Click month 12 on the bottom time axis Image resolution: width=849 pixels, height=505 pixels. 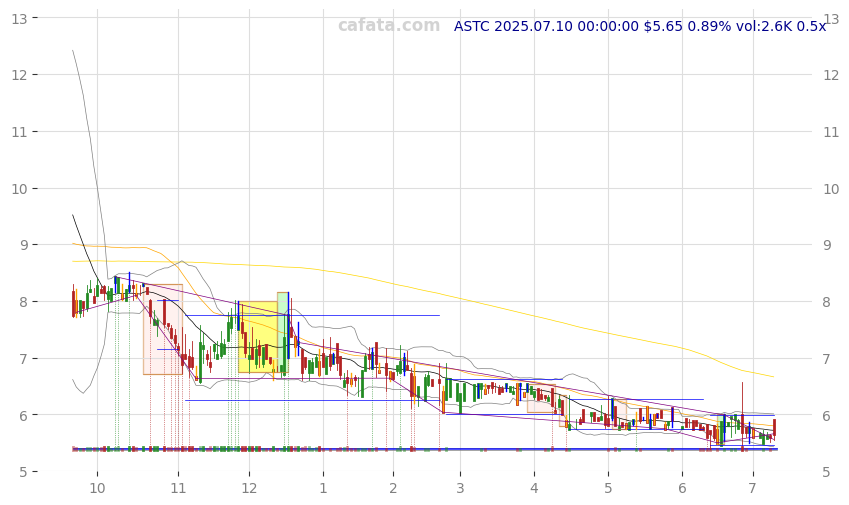tap(249, 488)
